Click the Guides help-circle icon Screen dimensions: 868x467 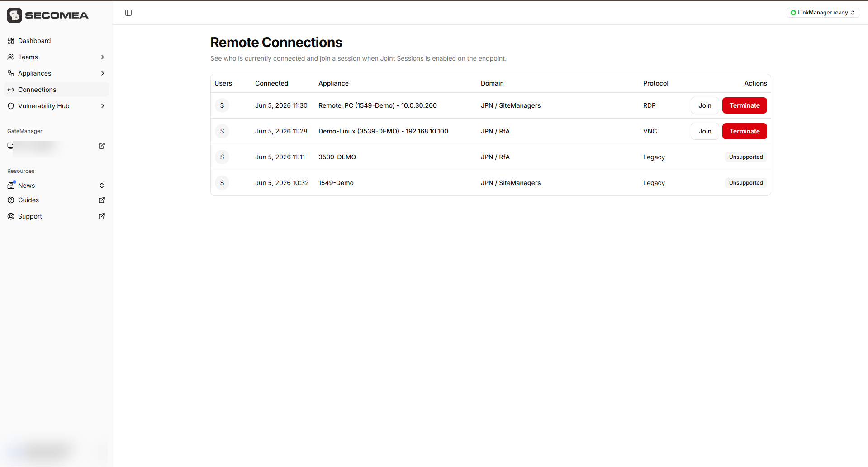coord(11,200)
